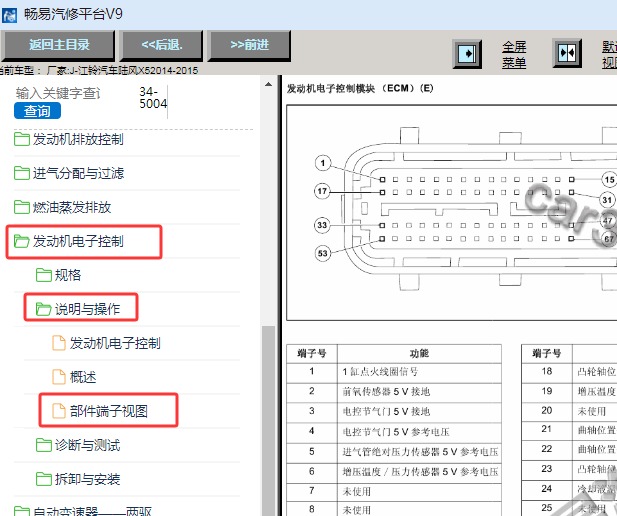Select the row 增压温度/压力传感器 5 V 参考电压
Screen dimensions: 617x516
pyautogui.click(x=394, y=472)
